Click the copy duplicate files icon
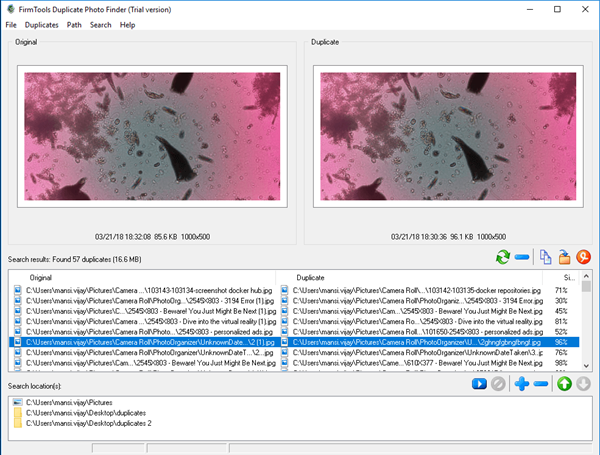 click(x=546, y=257)
